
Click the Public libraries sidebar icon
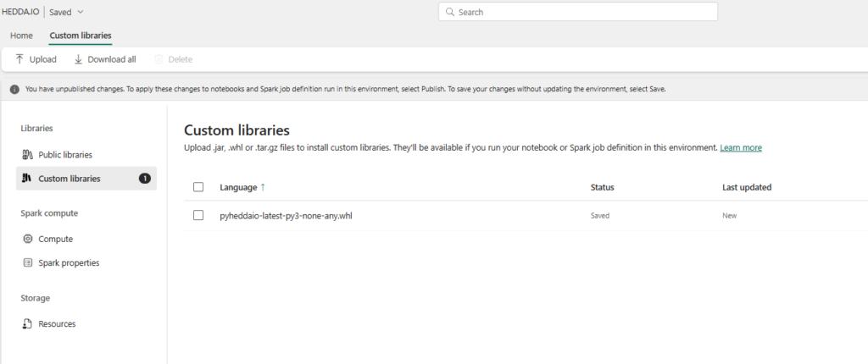[27, 155]
